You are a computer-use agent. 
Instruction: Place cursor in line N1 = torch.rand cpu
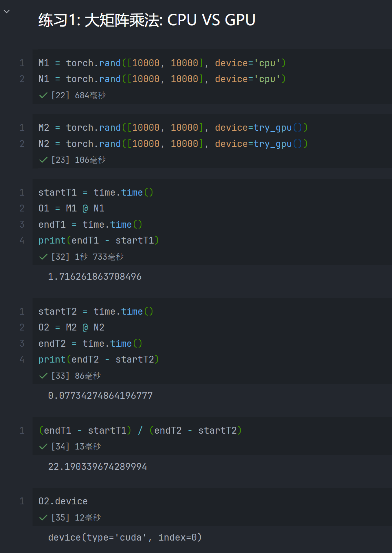pyautogui.click(x=162, y=79)
